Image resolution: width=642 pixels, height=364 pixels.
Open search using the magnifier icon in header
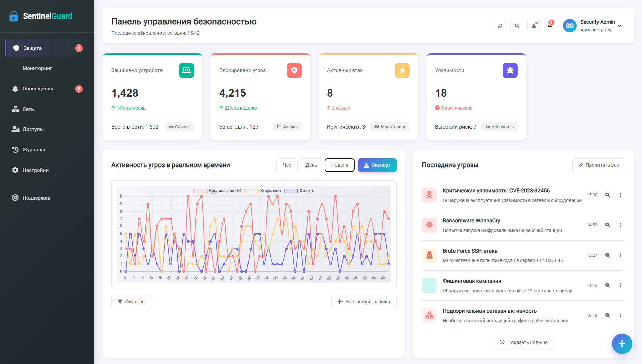tap(517, 26)
